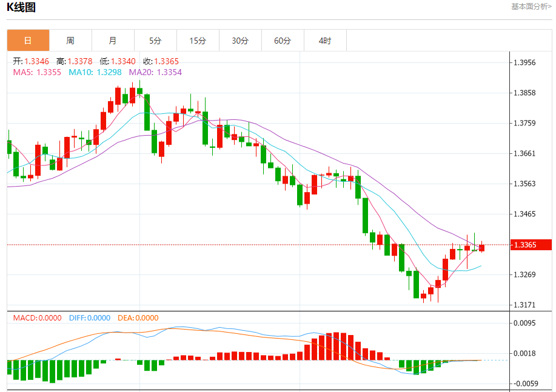Click the DEA: 0.0000 label
Viewport: 556px width, 392px height.
139,317
